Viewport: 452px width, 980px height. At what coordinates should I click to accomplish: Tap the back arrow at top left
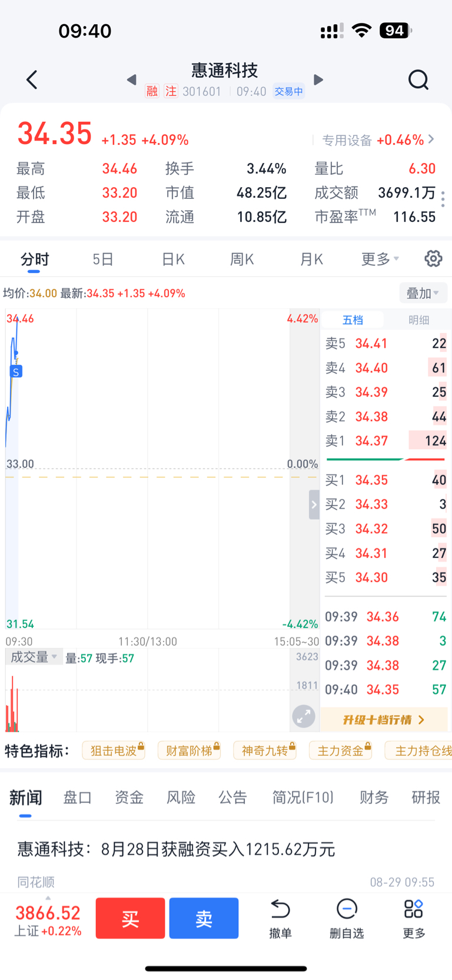coord(32,80)
